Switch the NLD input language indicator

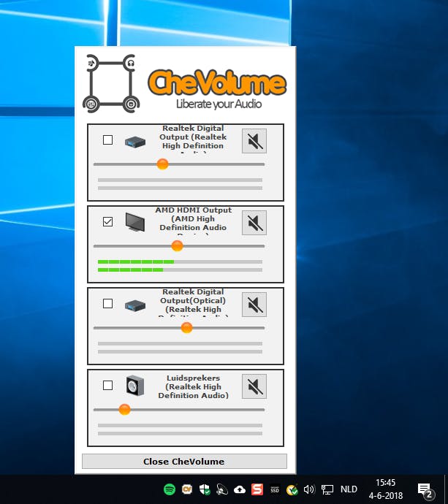pyautogui.click(x=349, y=489)
